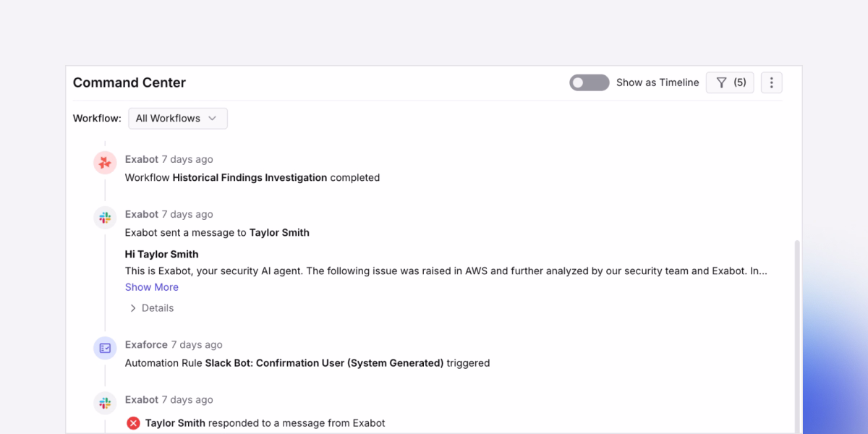Click Show More link

click(152, 287)
